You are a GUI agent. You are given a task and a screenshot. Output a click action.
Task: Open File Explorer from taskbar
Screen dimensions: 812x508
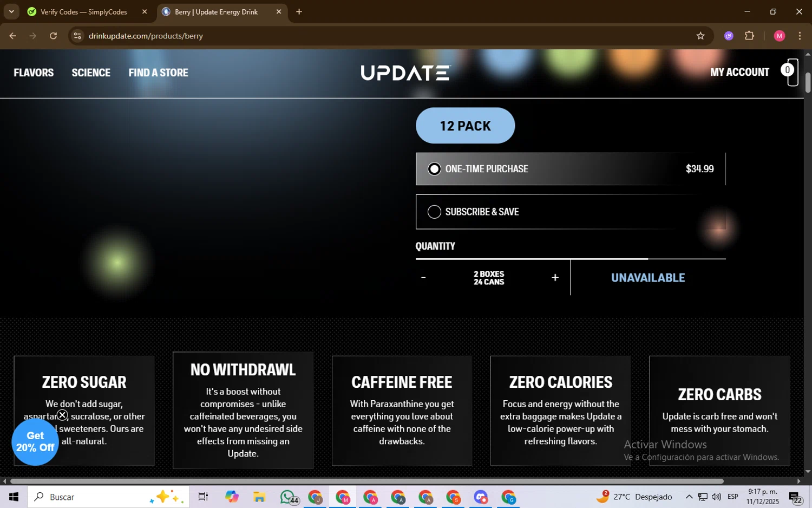tap(259, 497)
